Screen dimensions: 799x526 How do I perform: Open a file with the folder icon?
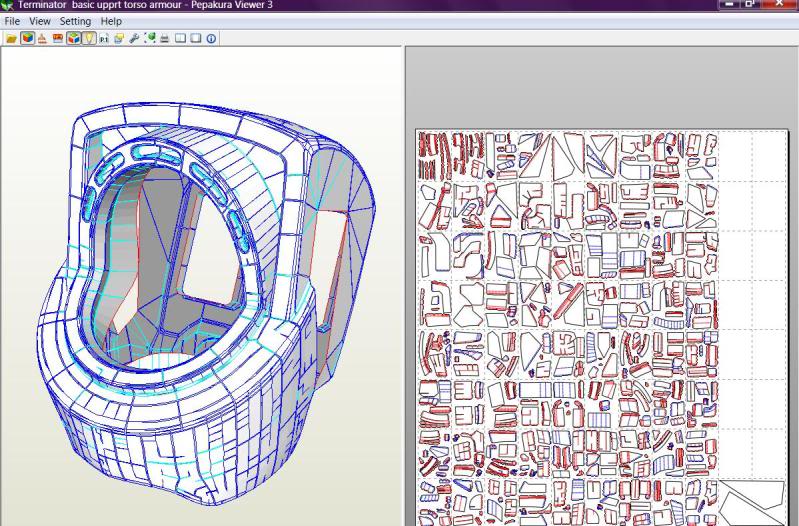[11, 39]
